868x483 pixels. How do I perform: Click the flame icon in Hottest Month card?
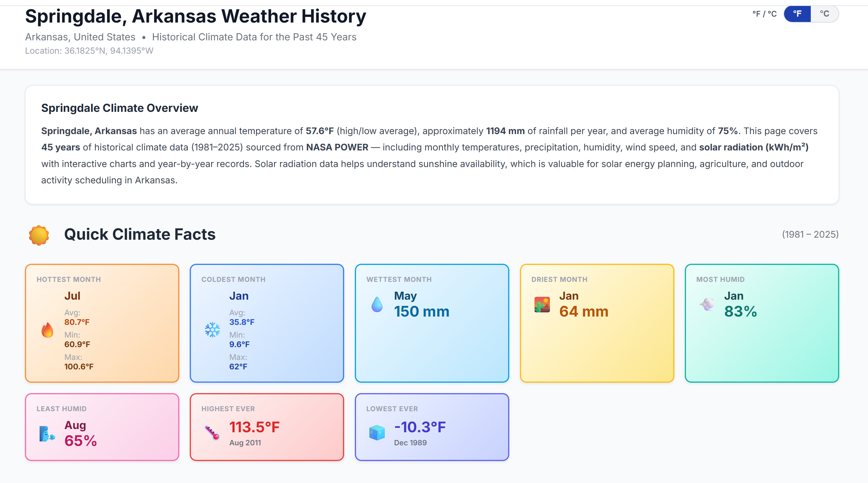[47, 330]
